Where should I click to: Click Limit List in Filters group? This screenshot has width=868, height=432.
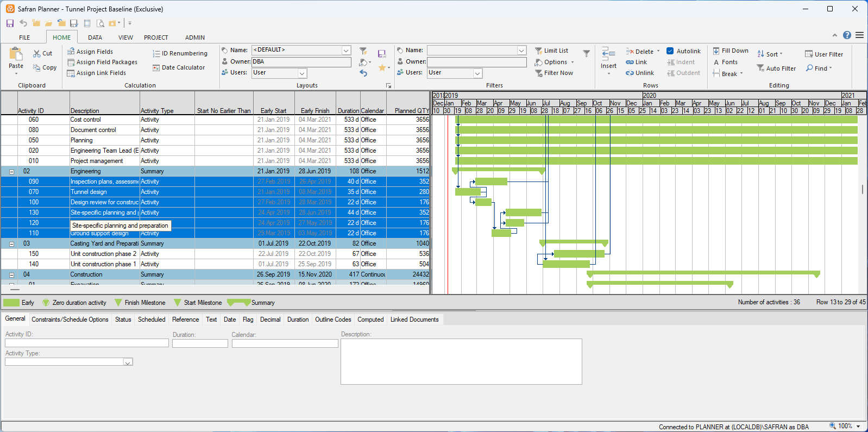(x=551, y=51)
